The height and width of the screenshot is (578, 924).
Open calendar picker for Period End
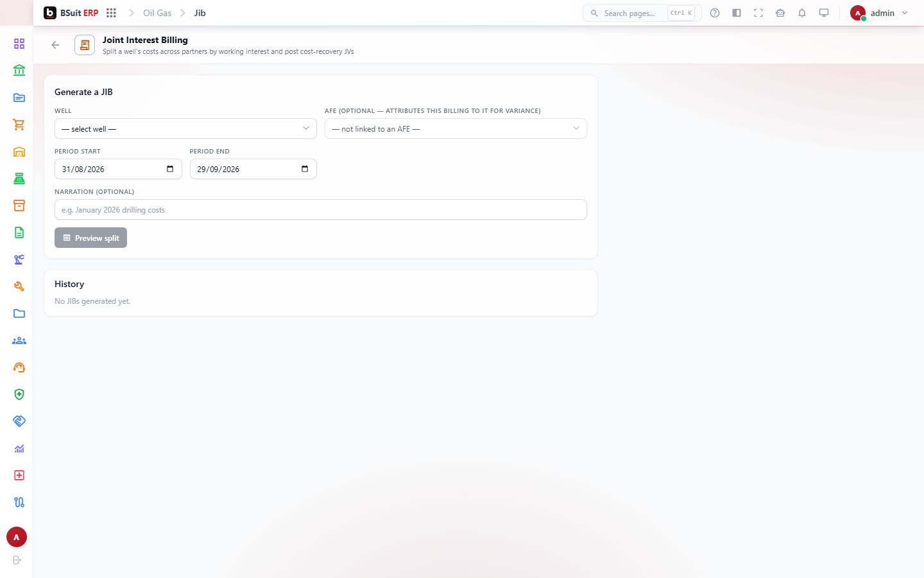(x=305, y=169)
